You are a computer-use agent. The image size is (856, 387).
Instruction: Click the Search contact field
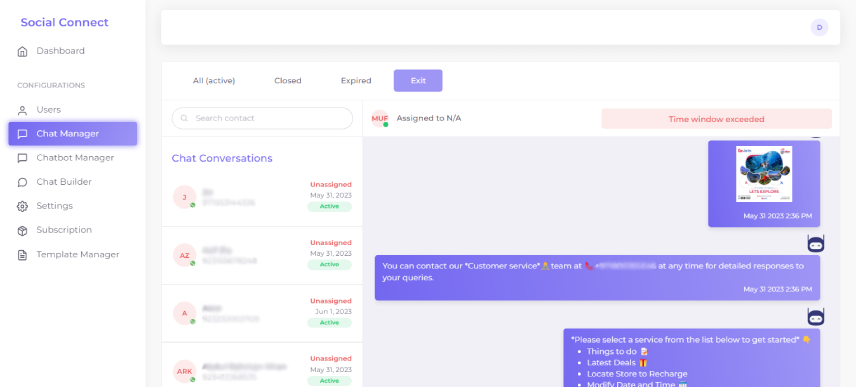tap(262, 118)
